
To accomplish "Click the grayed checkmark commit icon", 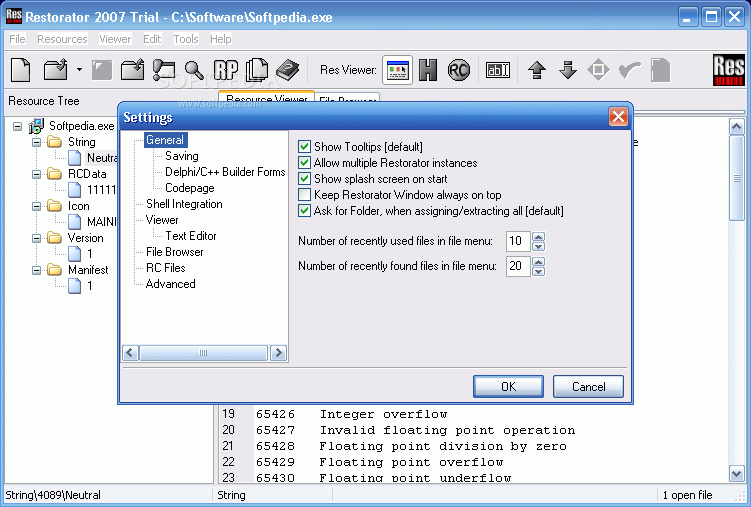I will [x=629, y=70].
